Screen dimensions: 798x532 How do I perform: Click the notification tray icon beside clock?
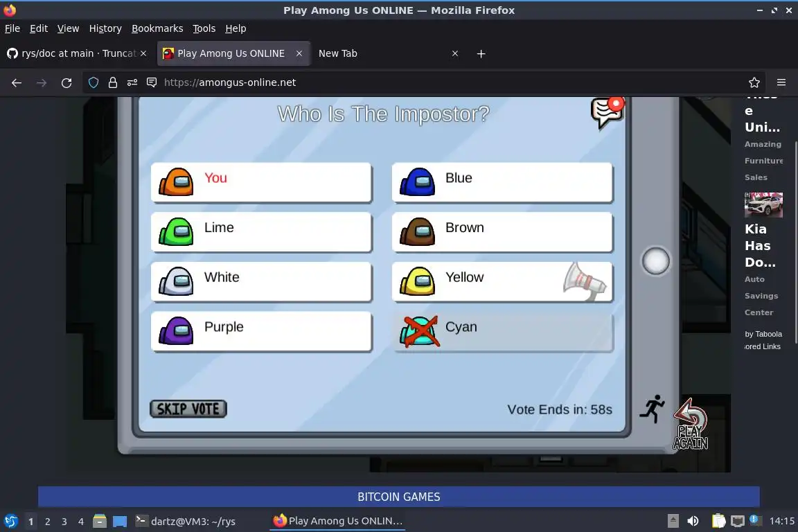pyautogui.click(x=755, y=520)
